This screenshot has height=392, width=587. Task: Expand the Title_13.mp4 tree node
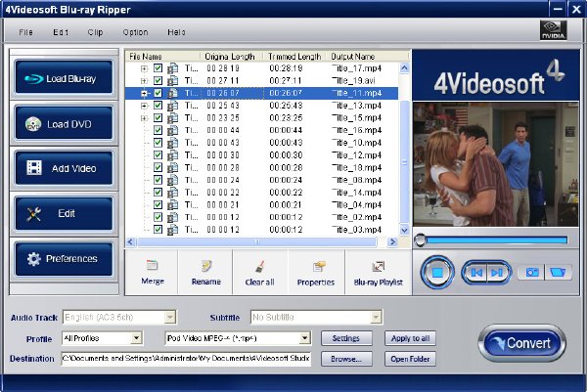coord(144,106)
